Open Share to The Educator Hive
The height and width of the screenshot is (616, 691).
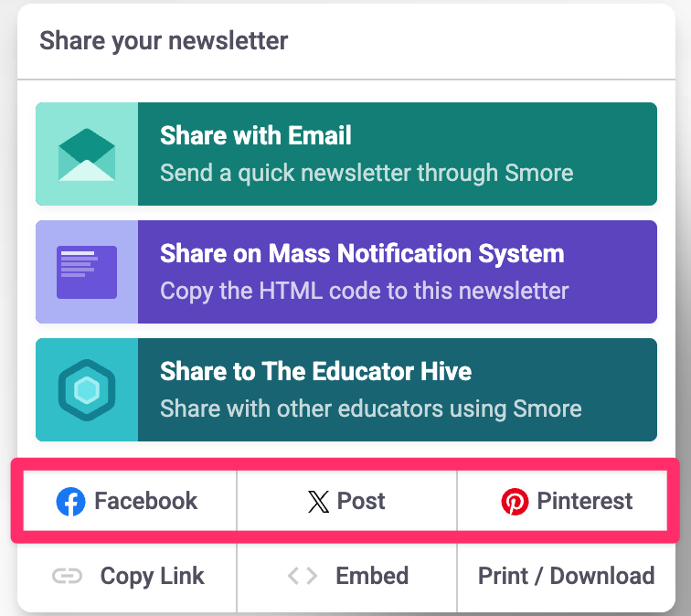coord(315,372)
